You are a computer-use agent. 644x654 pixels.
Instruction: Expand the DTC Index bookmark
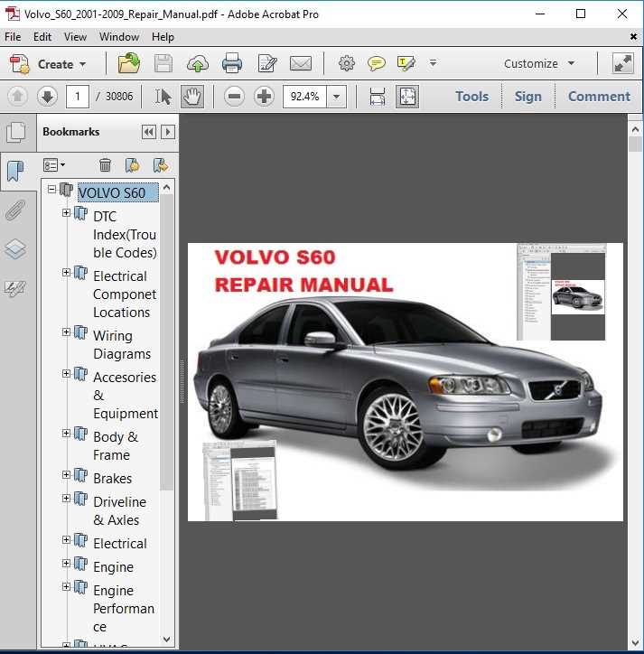point(66,213)
